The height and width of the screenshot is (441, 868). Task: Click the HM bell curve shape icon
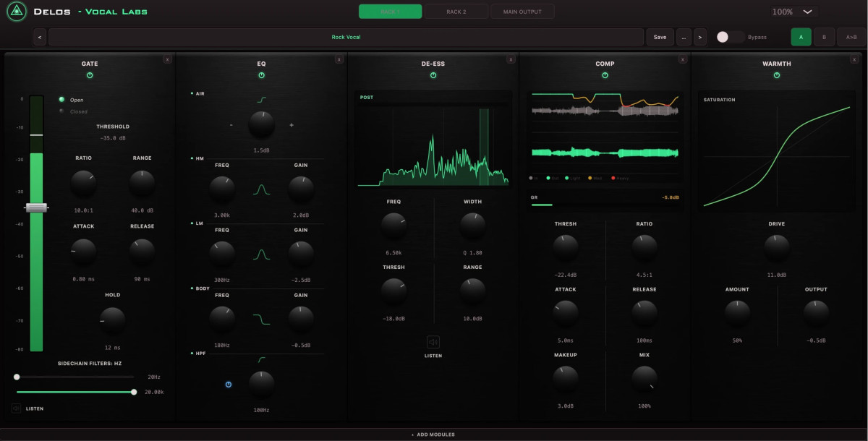261,189
